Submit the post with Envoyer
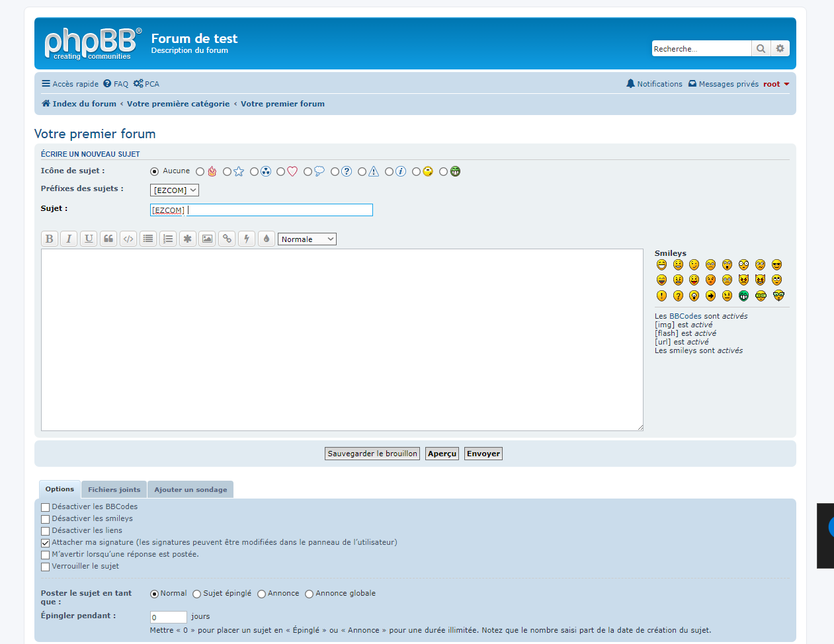Screen dimensions: 834x644 [483, 454]
